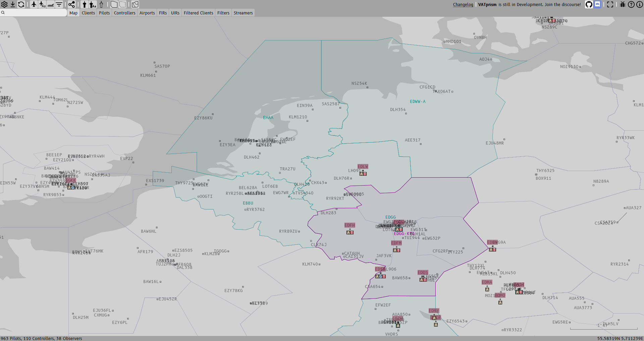Image resolution: width=644 pixels, height=341 pixels.
Task: Click the bug report icon
Action: [623, 4]
